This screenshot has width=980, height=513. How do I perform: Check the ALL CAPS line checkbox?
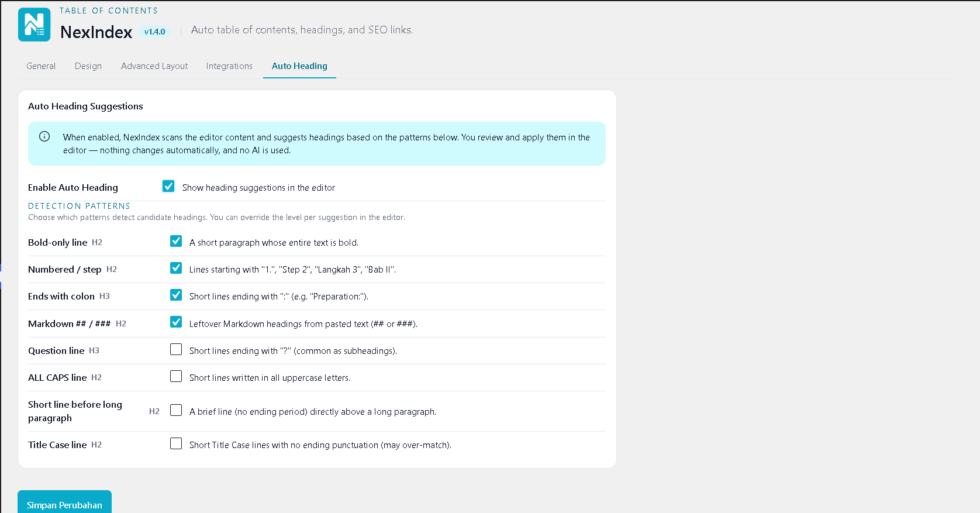(176, 376)
